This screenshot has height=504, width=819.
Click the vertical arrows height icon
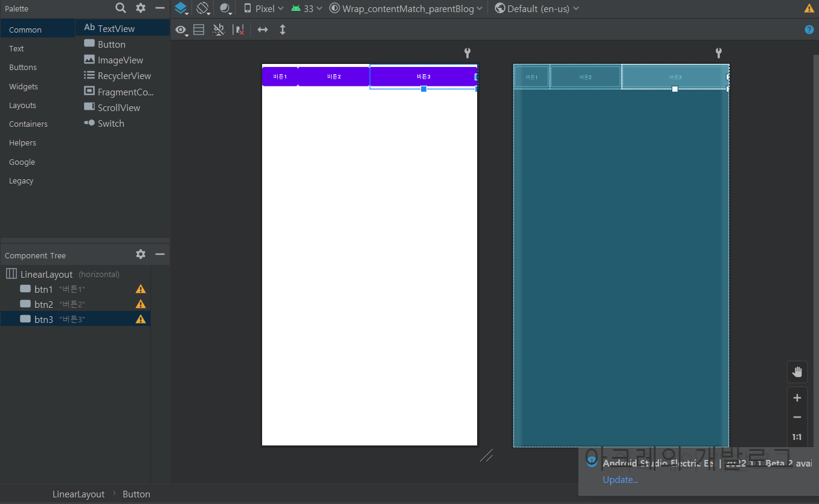(x=282, y=30)
